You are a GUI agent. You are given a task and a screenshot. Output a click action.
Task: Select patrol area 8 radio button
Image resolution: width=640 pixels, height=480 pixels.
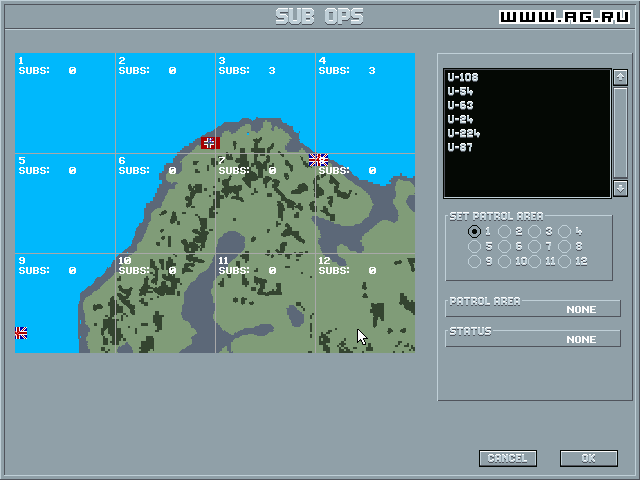(x=564, y=247)
